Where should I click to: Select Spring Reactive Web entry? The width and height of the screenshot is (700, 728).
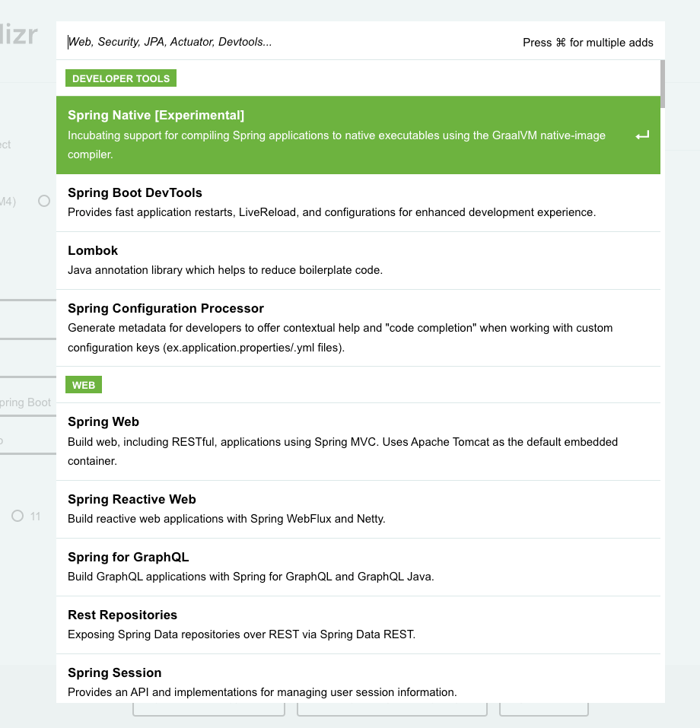(x=132, y=500)
